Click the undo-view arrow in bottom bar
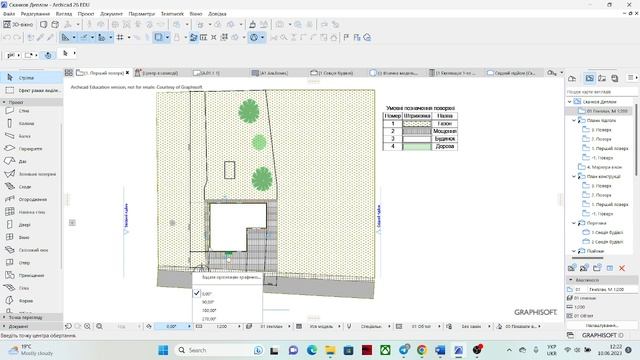Image resolution: width=640 pixels, height=360 pixels. 68,326
